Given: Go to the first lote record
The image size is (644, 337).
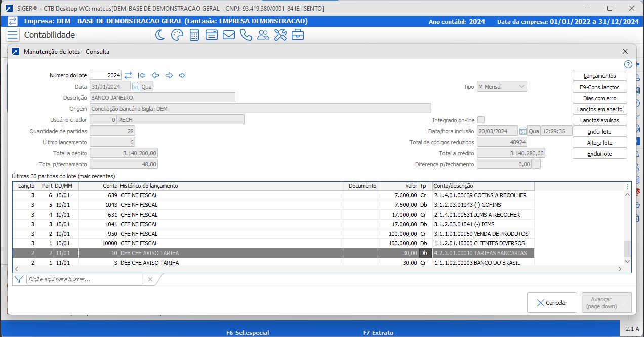Looking at the screenshot, I should click(x=142, y=75).
